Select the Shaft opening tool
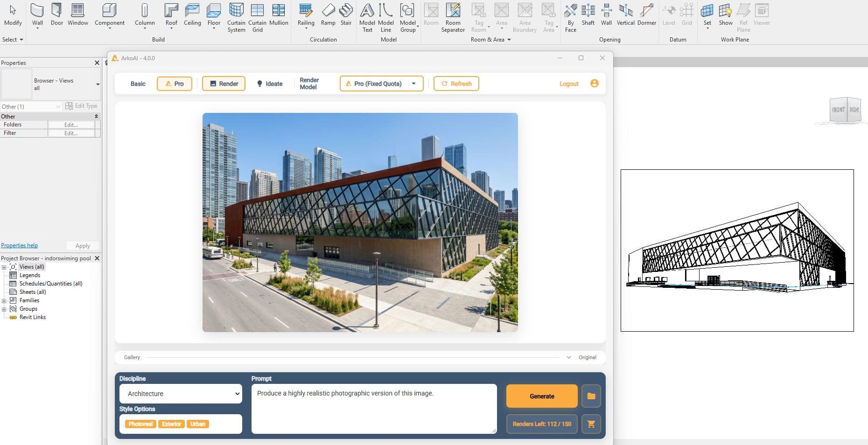This screenshot has width=868, height=445. coord(588,15)
